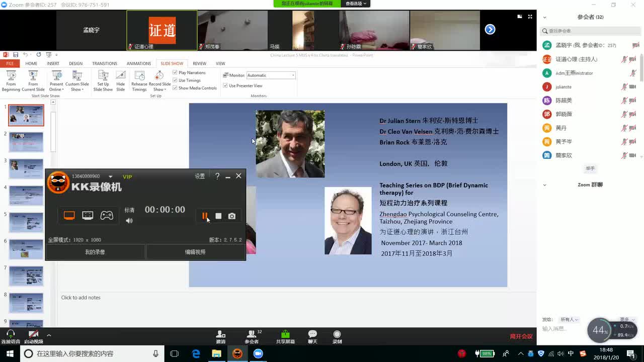Click the Zoom participants (参会者) toolbar icon

click(x=252, y=337)
